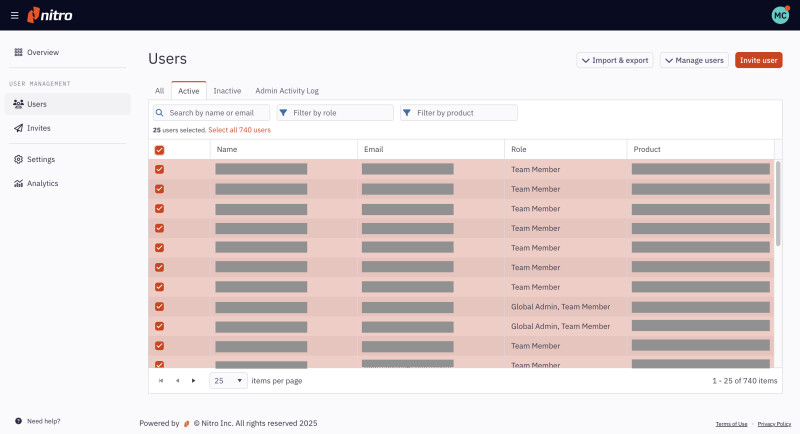Click Select all 740 users link
The height and width of the screenshot is (434, 800).
239,130
